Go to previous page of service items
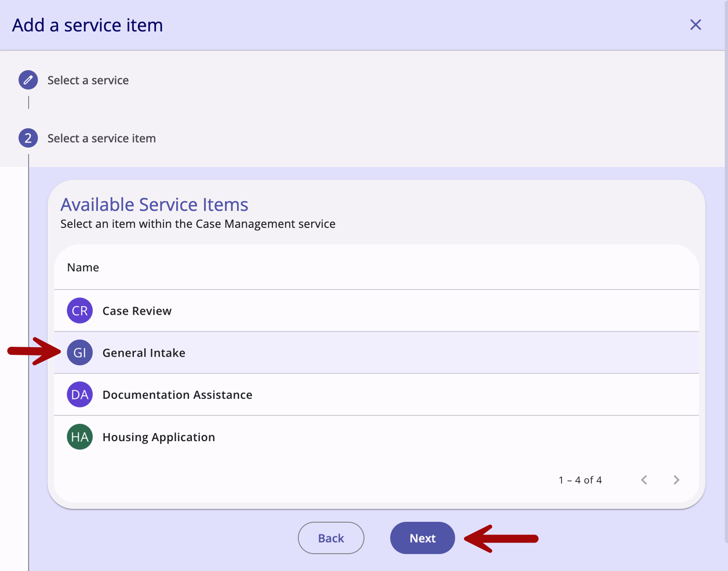This screenshot has height=571, width=728. point(644,480)
